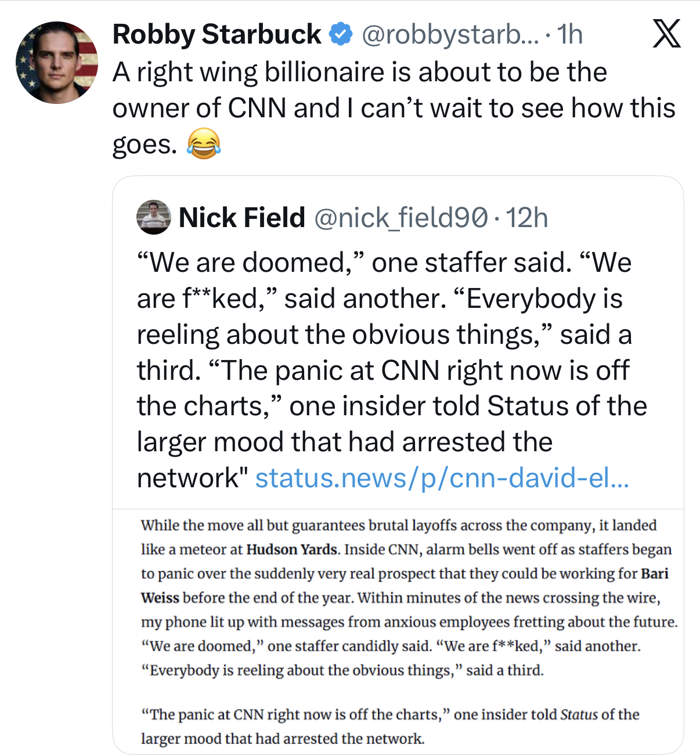The image size is (700, 755).
Task: Click the laughing crying emoji
Action: click(x=204, y=144)
